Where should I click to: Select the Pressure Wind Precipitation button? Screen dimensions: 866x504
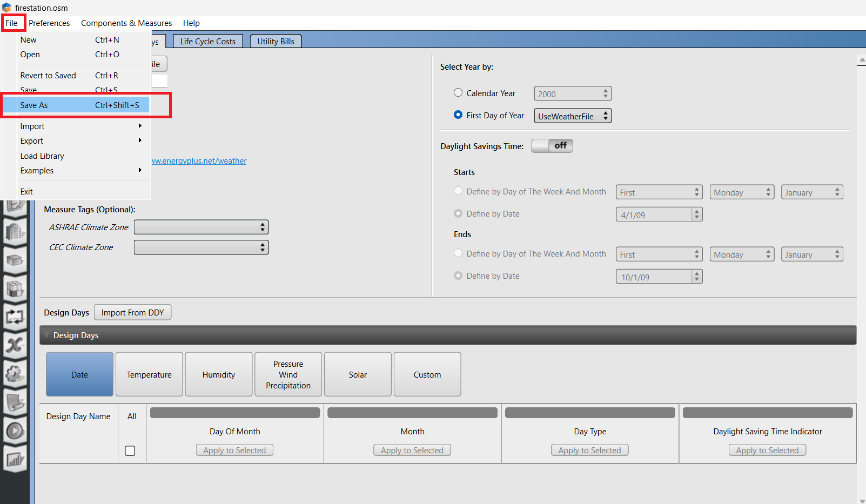pos(288,375)
